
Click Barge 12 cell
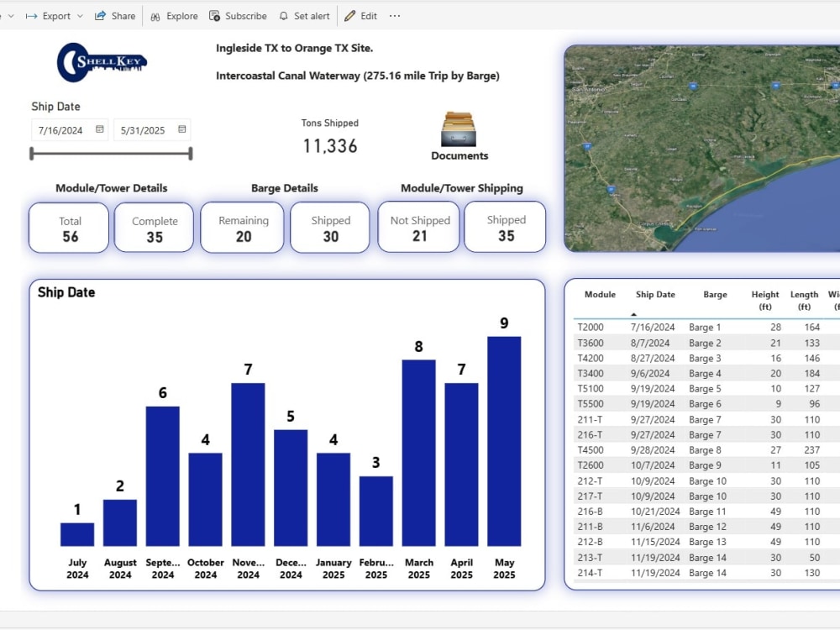click(x=707, y=528)
